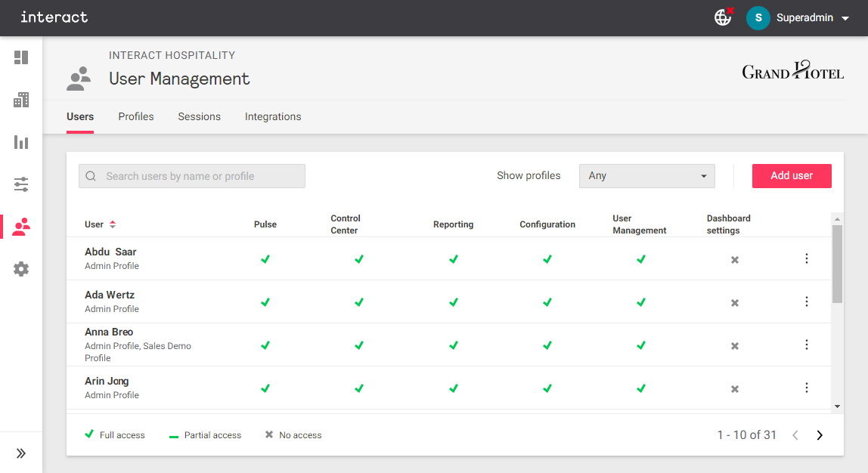The height and width of the screenshot is (473, 868).
Task: Click Arin Jong's Configuration check mark
Action: [x=547, y=388]
